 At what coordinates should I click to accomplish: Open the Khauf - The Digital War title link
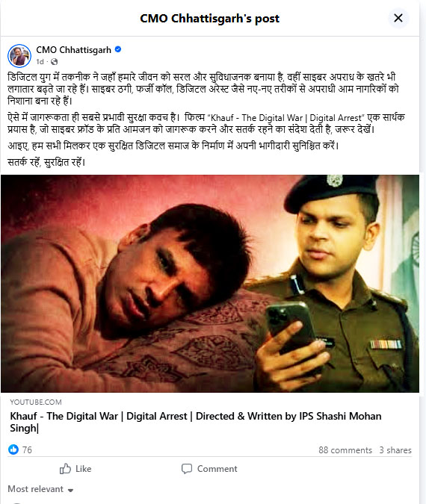pyautogui.click(x=196, y=422)
